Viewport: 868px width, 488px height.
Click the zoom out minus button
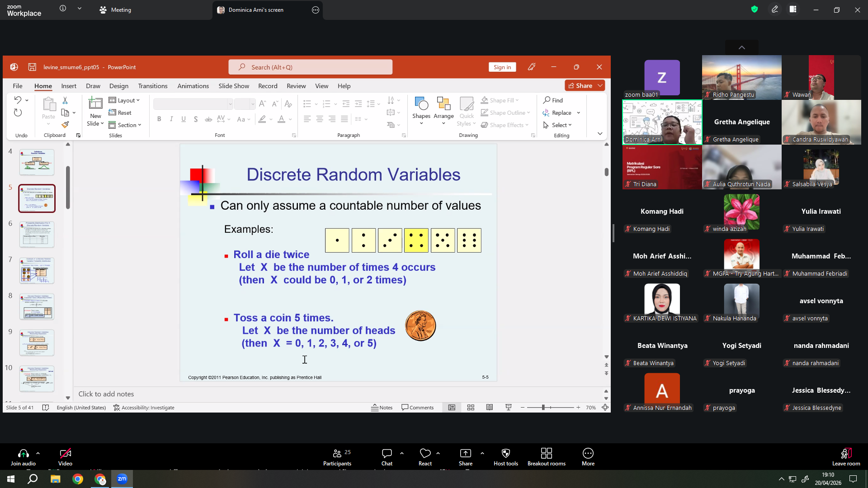tap(523, 408)
